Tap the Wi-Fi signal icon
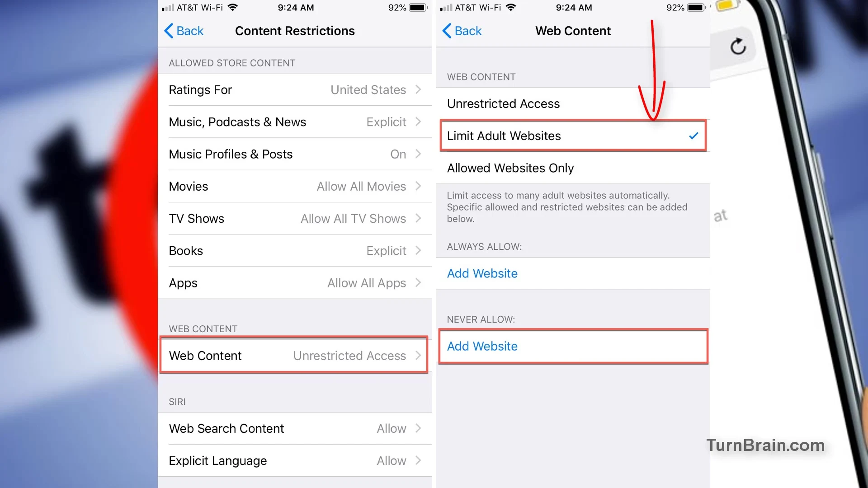Image resolution: width=868 pixels, height=488 pixels. click(231, 7)
